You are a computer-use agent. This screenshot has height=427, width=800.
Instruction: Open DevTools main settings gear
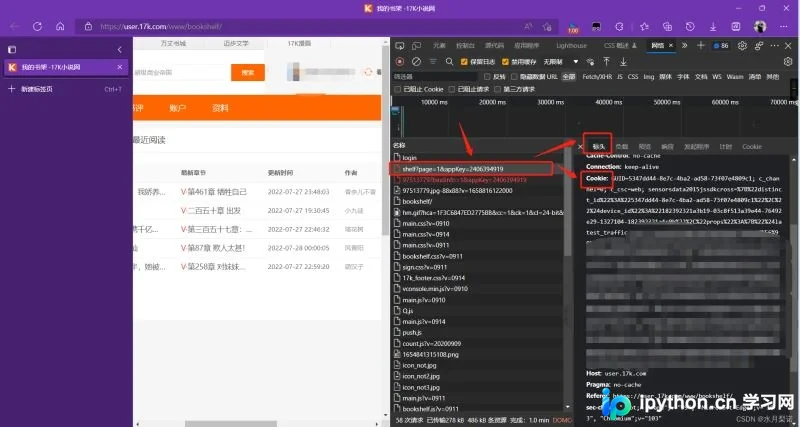[x=742, y=45]
